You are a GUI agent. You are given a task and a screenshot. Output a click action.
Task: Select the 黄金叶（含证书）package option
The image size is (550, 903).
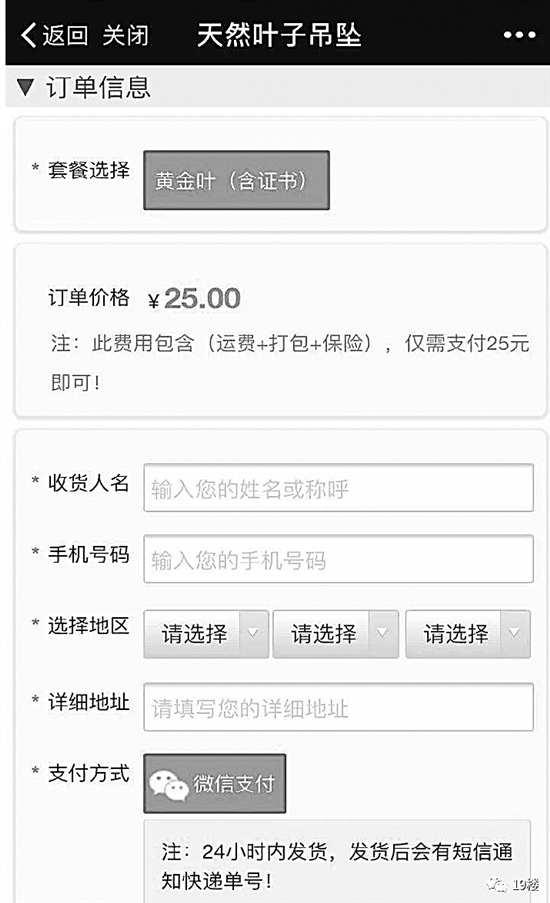click(236, 180)
